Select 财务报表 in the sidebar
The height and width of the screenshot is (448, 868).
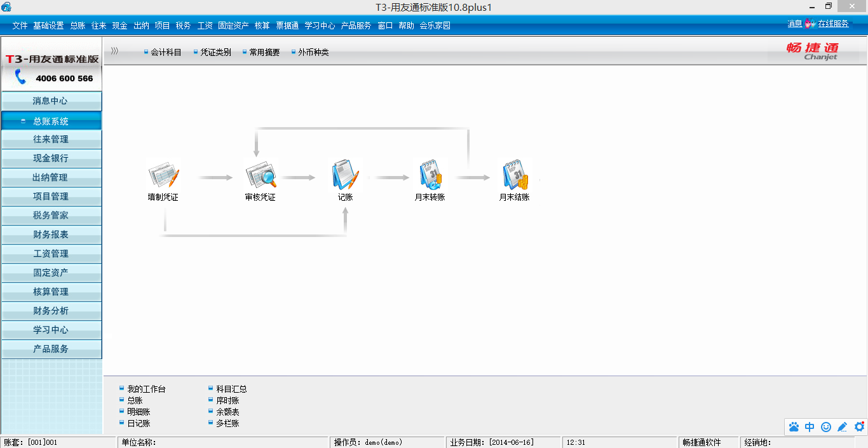click(x=51, y=234)
